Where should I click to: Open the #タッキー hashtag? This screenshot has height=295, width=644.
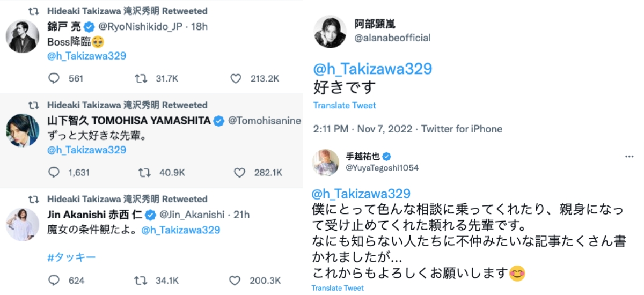[71, 257]
